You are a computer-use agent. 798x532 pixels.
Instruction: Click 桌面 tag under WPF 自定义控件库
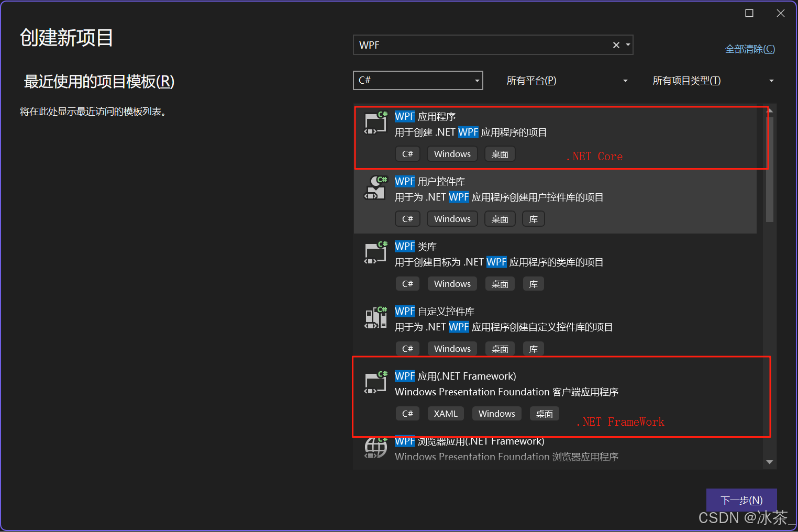pos(500,349)
